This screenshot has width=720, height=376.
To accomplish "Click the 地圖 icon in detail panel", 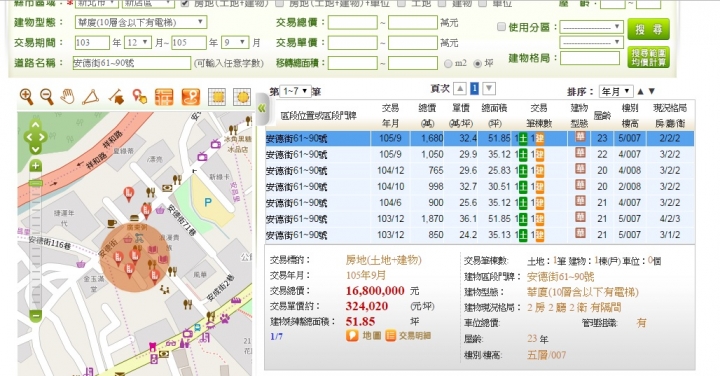I will (x=352, y=336).
